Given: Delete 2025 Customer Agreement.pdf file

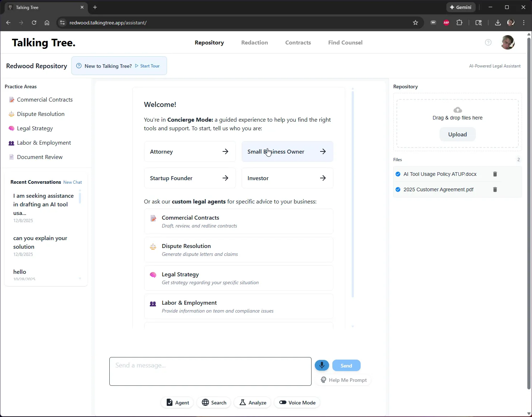Looking at the screenshot, I should [x=495, y=189].
